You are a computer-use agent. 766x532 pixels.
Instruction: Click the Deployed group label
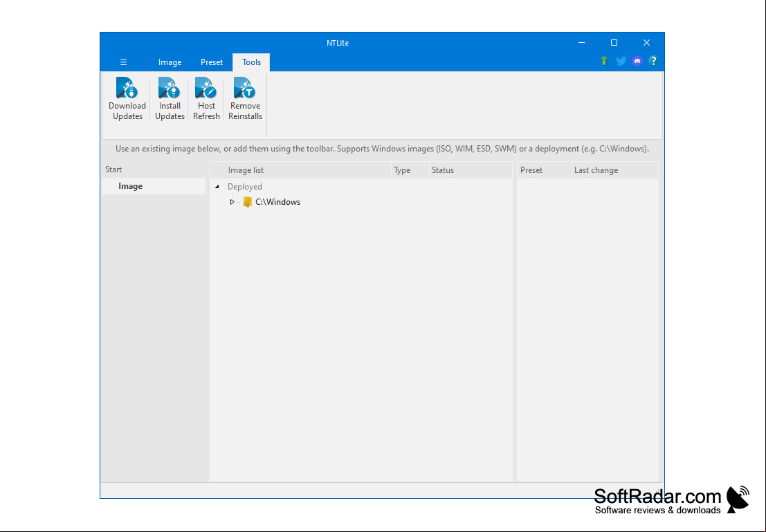click(x=245, y=187)
